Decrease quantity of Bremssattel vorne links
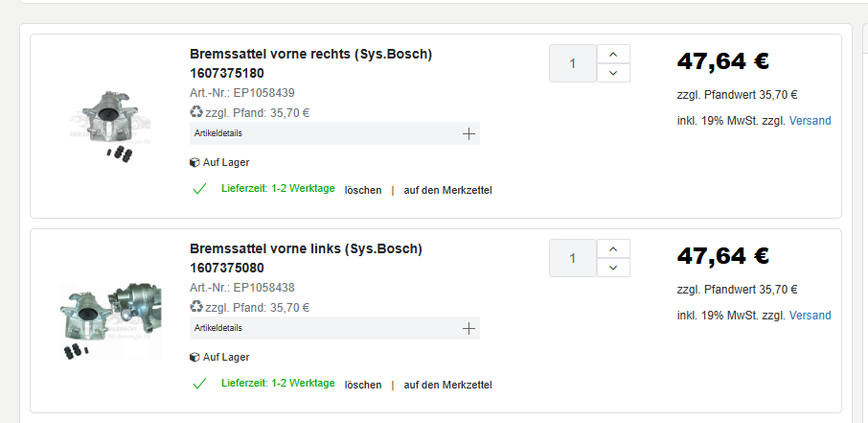The height and width of the screenshot is (423, 868). point(613,268)
